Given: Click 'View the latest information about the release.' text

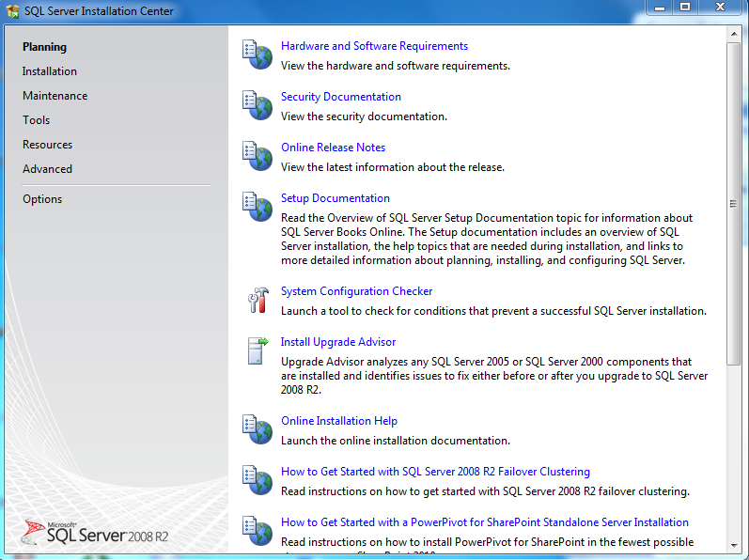Looking at the screenshot, I should point(392,167).
